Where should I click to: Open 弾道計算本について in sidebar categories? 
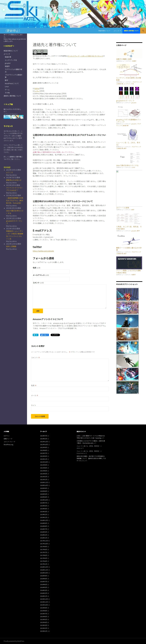(11, 51)
